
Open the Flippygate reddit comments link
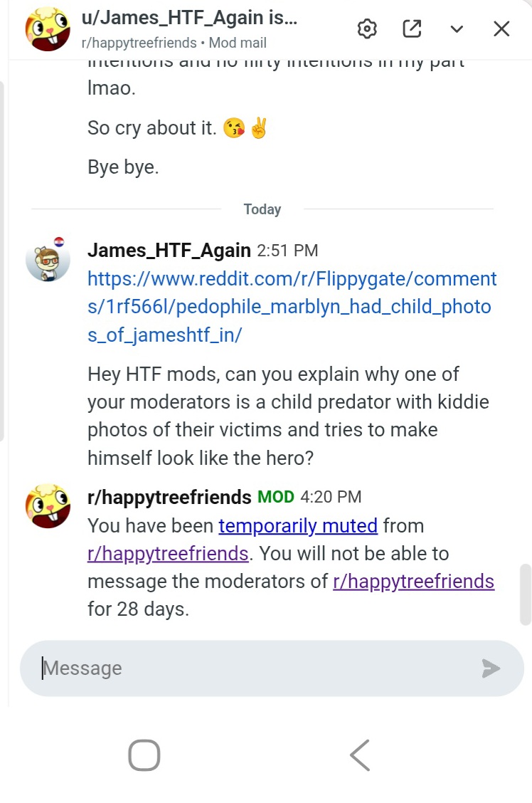(x=292, y=307)
